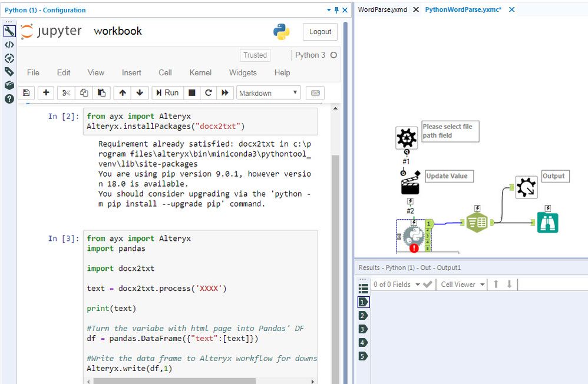Run the current cell
This screenshot has height=384, width=588.
click(x=168, y=92)
